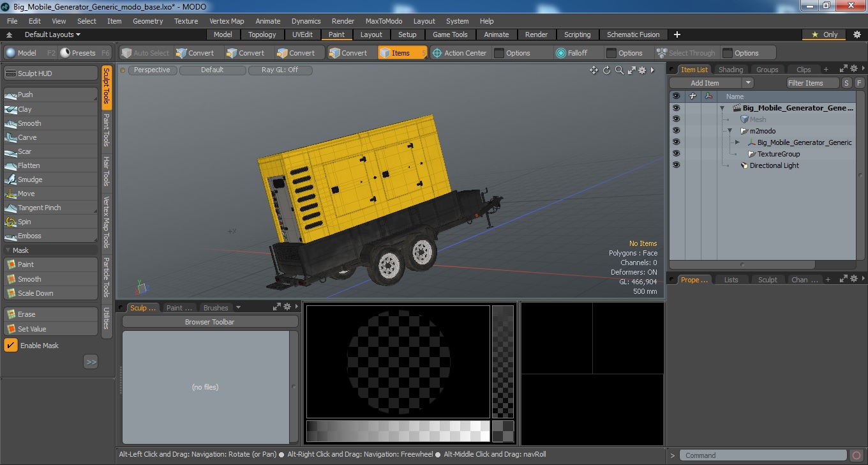Toggle Select Through mode
The width and height of the screenshot is (868, 465).
click(686, 53)
